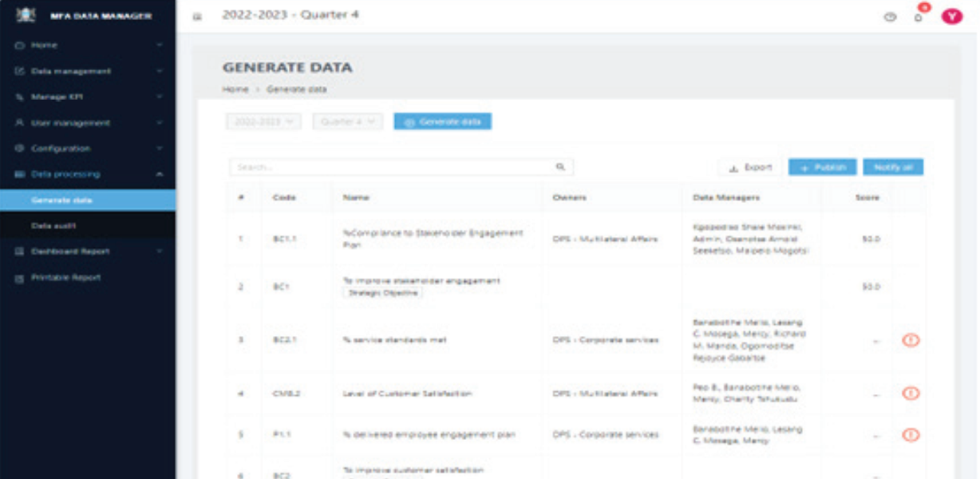Image resolution: width=980 pixels, height=479 pixels.
Task: Click warning icon for P1.1 row
Action: [911, 435]
